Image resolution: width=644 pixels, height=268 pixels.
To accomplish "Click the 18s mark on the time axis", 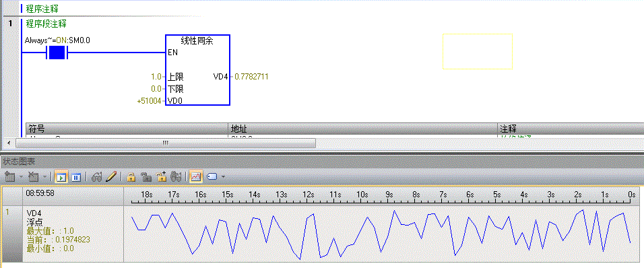I will coord(147,195).
